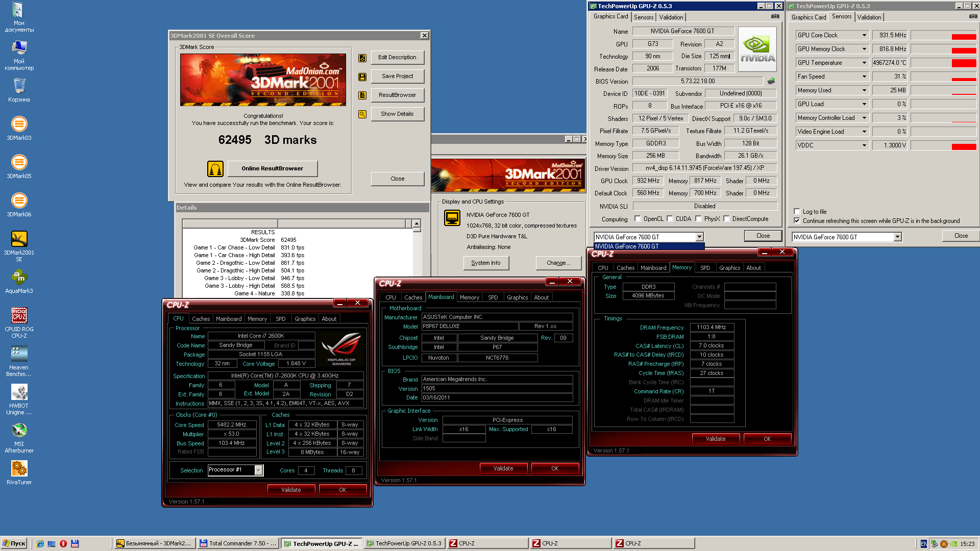Open the 3DMark03 desktop icon
980x551 pixels.
pos(19,128)
